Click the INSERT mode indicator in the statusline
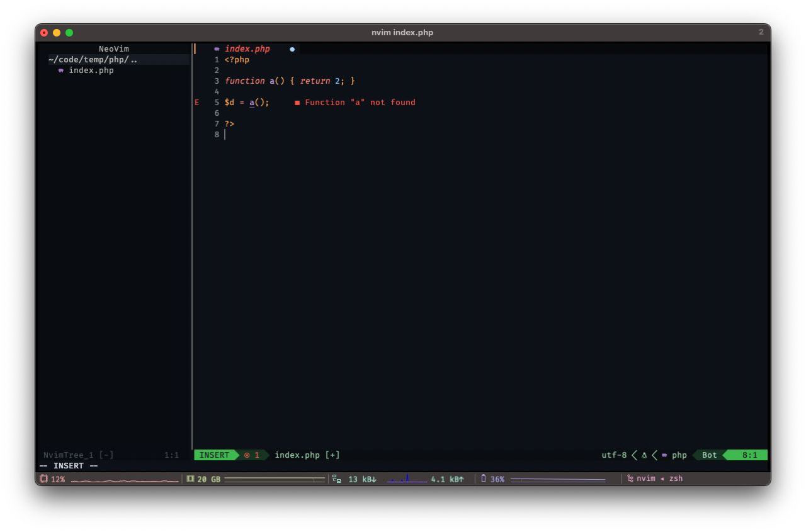The width and height of the screenshot is (806, 532). (215, 455)
